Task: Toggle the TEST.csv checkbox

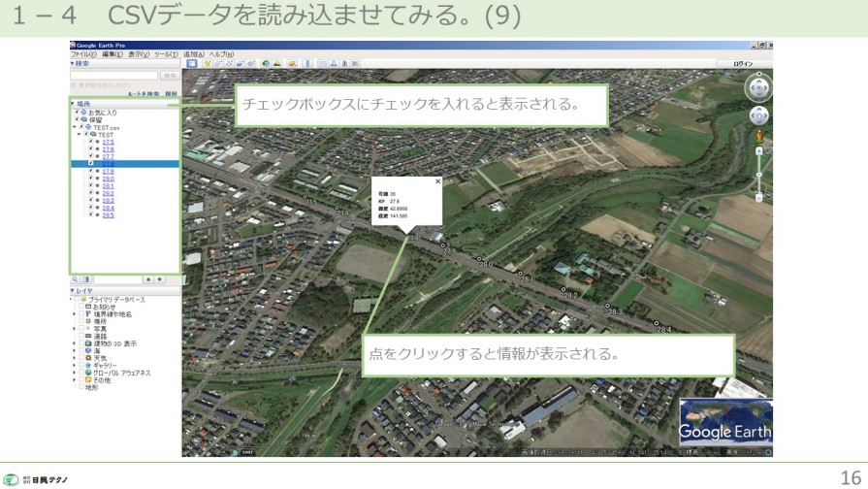Action: tap(82, 127)
